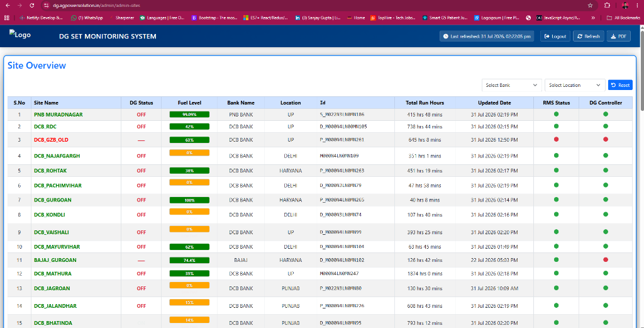Image resolution: width=644 pixels, height=328 pixels.
Task: Click the 0% fuel bar for DCB_NAJAFGARGH
Action: (189, 153)
